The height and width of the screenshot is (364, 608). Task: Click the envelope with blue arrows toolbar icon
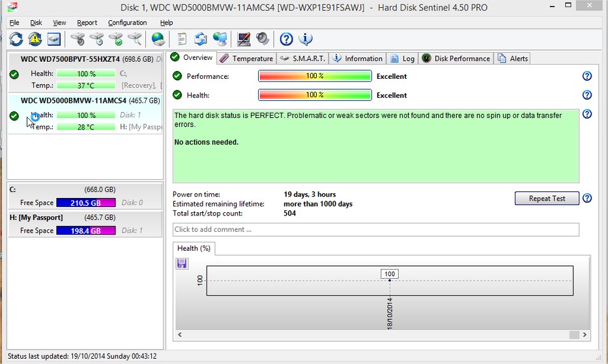pyautogui.click(x=201, y=39)
